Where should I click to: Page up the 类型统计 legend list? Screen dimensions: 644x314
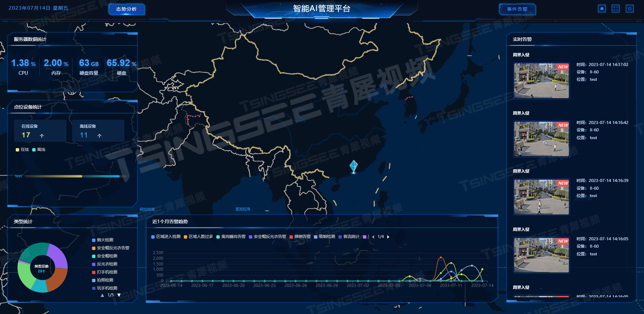102,295
